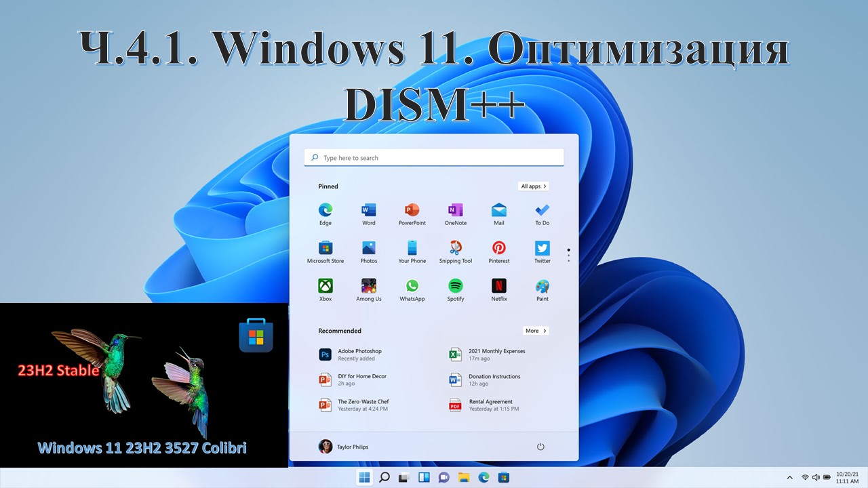Open the Pinterest app
This screenshot has height=488, width=868.
[x=499, y=252]
